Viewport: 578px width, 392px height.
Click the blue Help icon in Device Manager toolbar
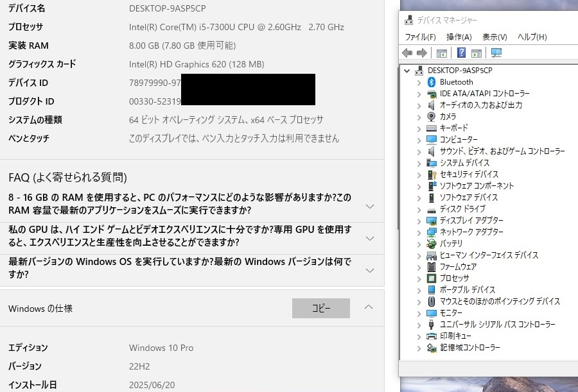tap(461, 53)
